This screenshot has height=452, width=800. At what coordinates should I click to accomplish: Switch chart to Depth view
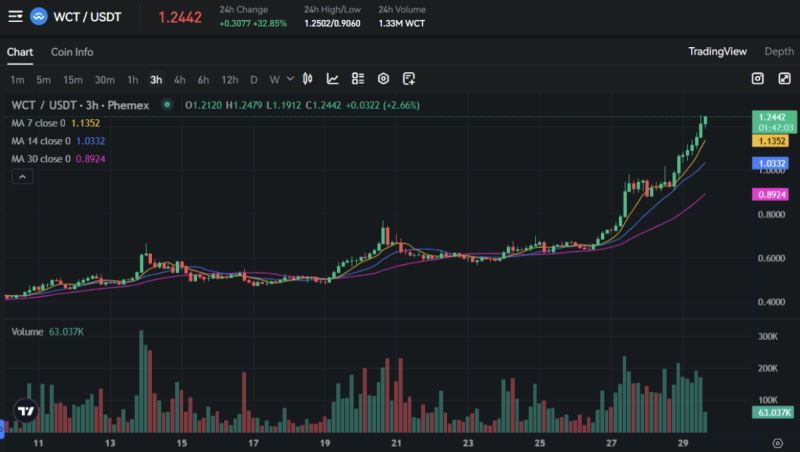point(779,51)
